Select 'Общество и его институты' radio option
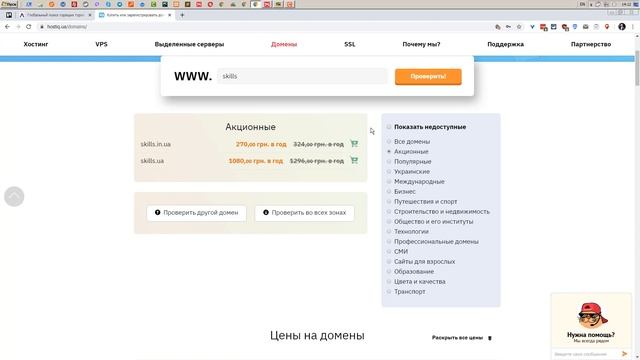This screenshot has width=640, height=360. 389,221
